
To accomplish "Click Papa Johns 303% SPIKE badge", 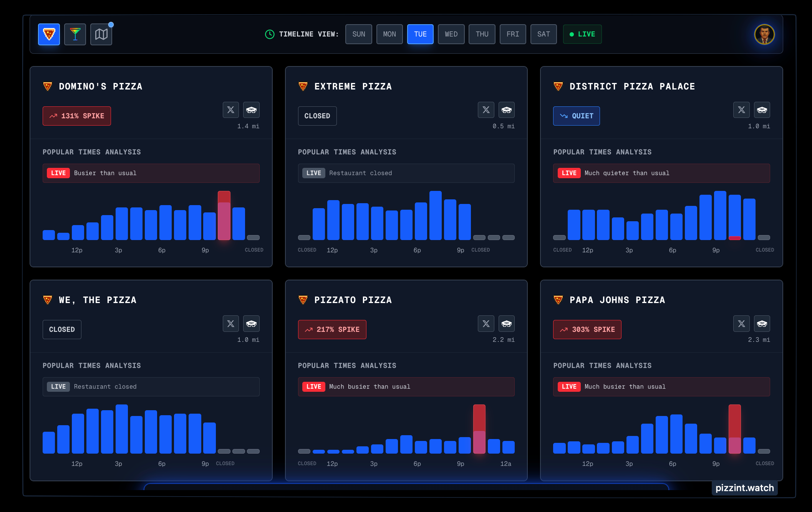I will (x=587, y=330).
